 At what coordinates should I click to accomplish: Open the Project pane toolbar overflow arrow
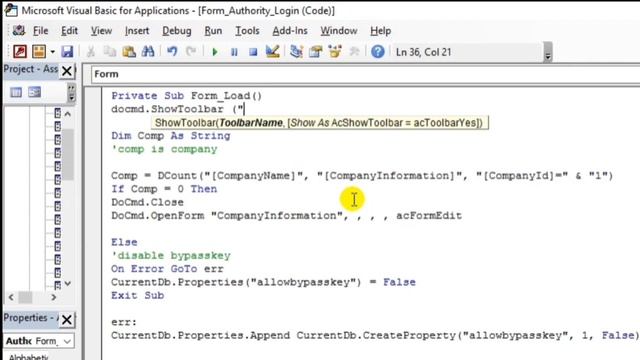tap(71, 93)
